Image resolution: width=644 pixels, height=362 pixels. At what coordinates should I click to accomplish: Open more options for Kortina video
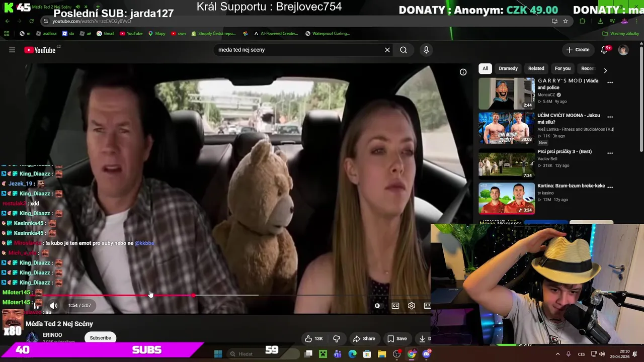click(610, 187)
